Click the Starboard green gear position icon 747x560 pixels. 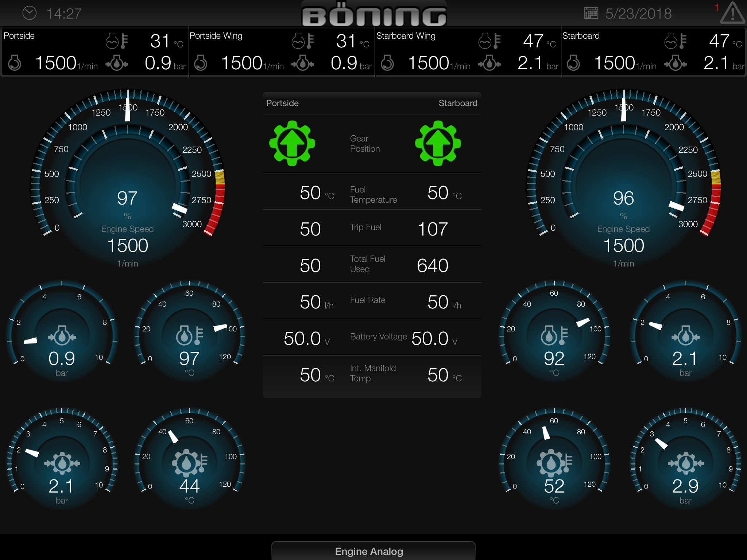pyautogui.click(x=438, y=143)
